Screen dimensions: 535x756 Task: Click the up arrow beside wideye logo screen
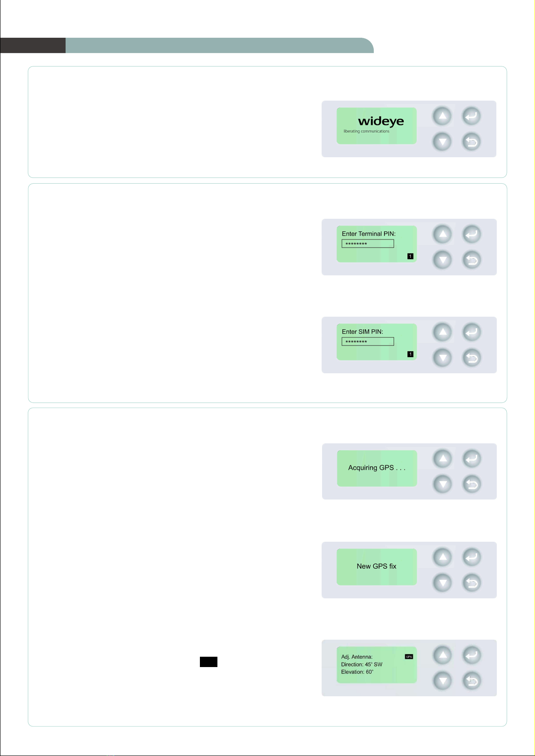point(442,116)
